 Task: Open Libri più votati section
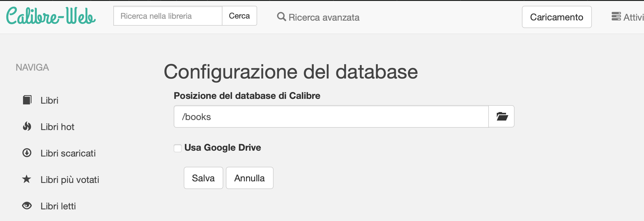70,180
